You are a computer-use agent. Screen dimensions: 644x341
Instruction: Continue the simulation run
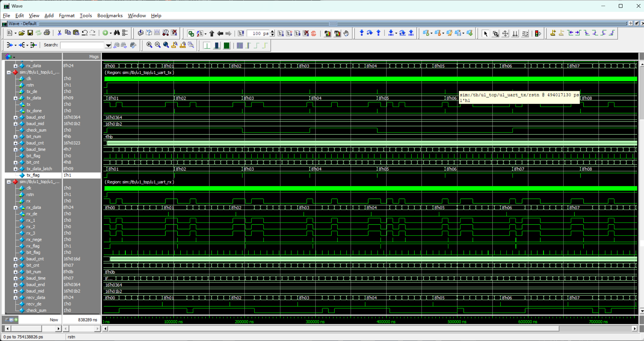tap(289, 33)
